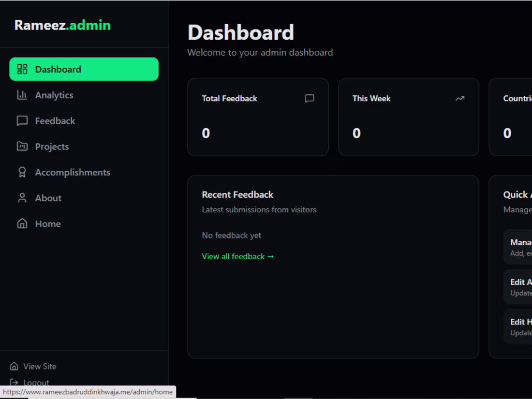Click the Accomplishments award ribbon icon
The width and height of the screenshot is (532, 399).
22,172
